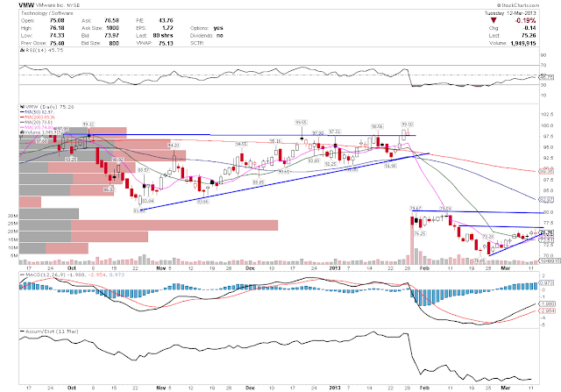Click the VMW ticker symbol heading

pyautogui.click(x=26, y=5)
